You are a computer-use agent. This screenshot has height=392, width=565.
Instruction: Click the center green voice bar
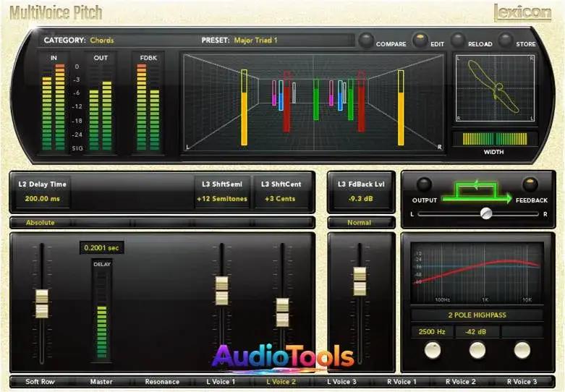click(x=315, y=99)
